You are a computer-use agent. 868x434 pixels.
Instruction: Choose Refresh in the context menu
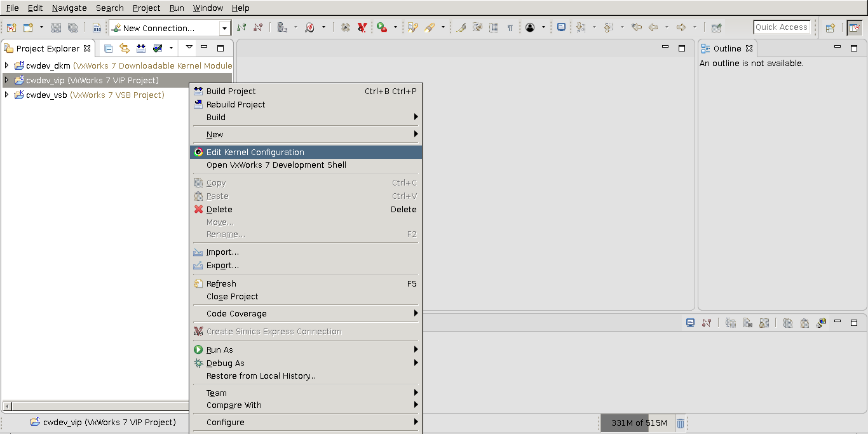[x=306, y=283]
